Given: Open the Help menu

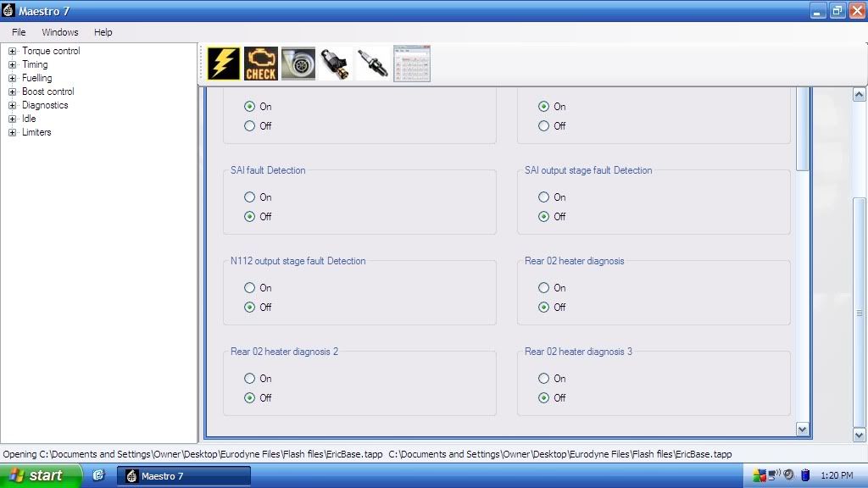Looking at the screenshot, I should tap(103, 32).
